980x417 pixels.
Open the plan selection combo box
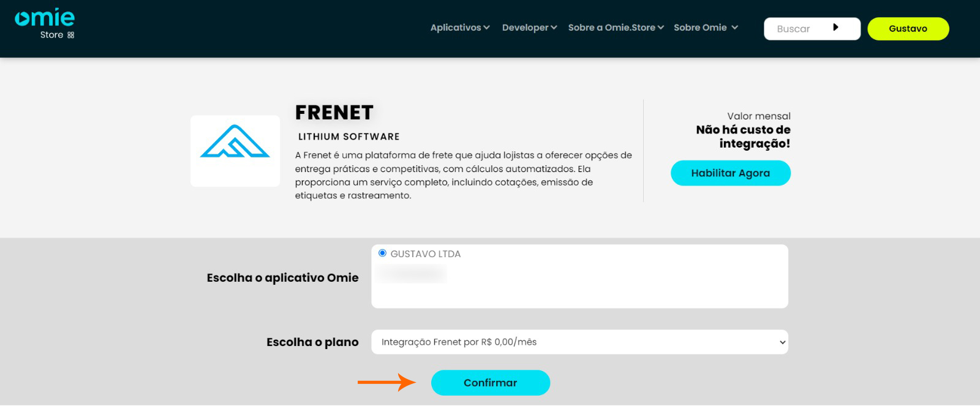(579, 342)
